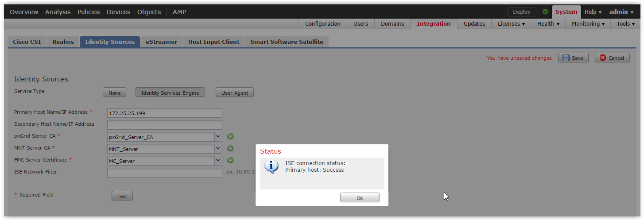Switch to the Users tab
Viewport: 644px width, 220px height.
pyautogui.click(x=361, y=24)
